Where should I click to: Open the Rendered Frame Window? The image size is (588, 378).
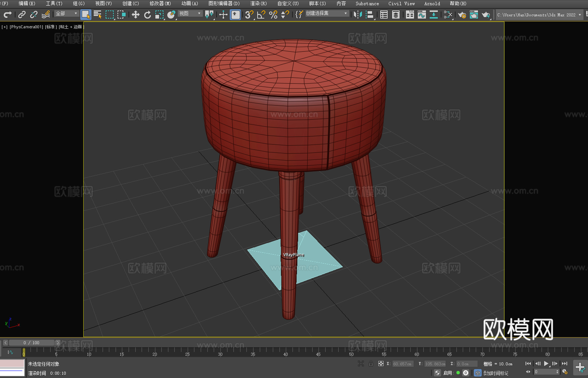[474, 14]
